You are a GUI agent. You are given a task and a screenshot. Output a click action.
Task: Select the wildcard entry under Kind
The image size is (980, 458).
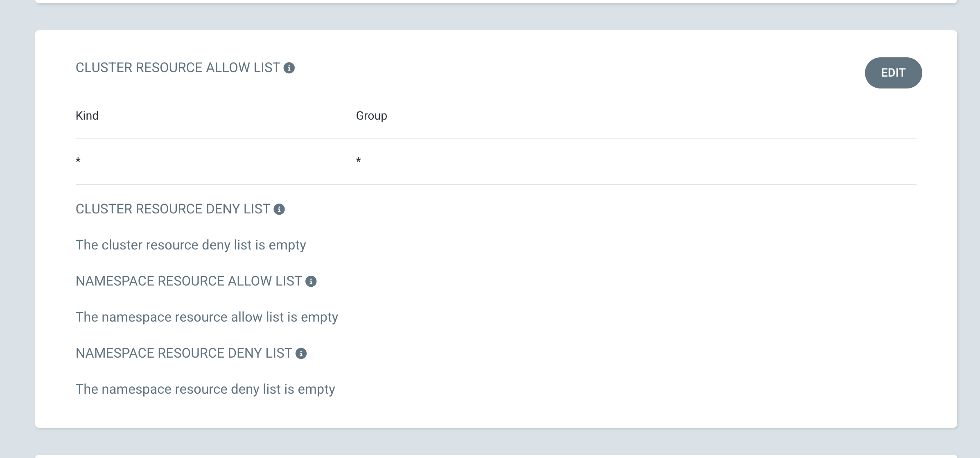coord(78,161)
